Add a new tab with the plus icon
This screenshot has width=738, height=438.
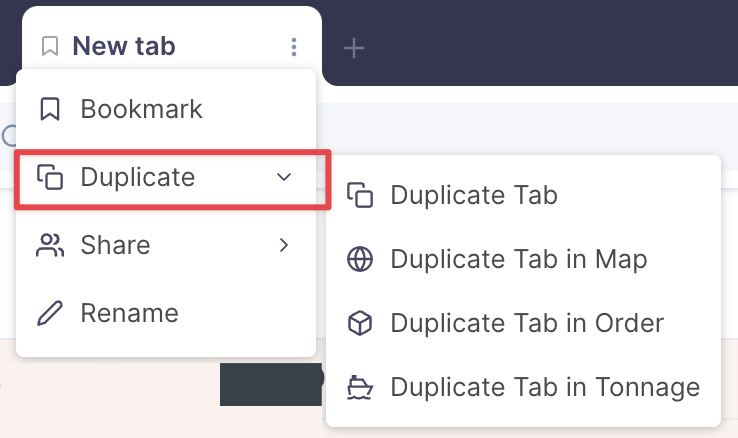click(353, 47)
